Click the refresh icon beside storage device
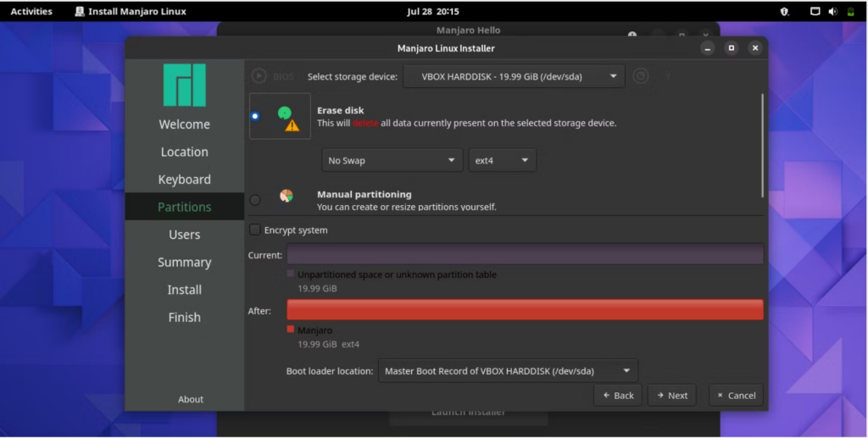 [x=641, y=75]
